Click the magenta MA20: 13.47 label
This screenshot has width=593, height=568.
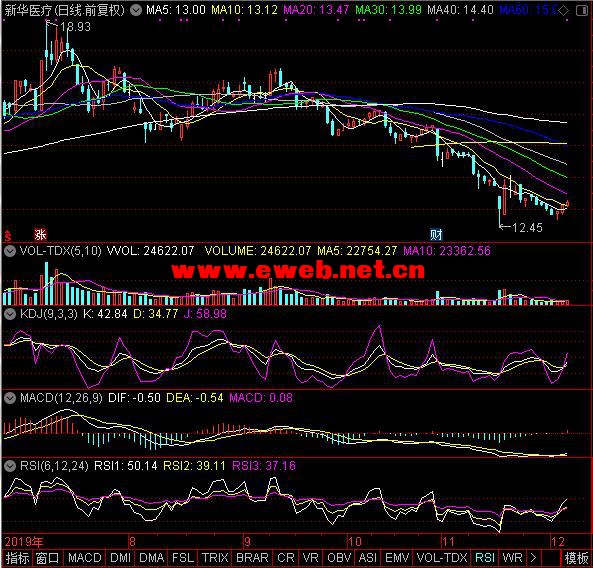pyautogui.click(x=316, y=10)
